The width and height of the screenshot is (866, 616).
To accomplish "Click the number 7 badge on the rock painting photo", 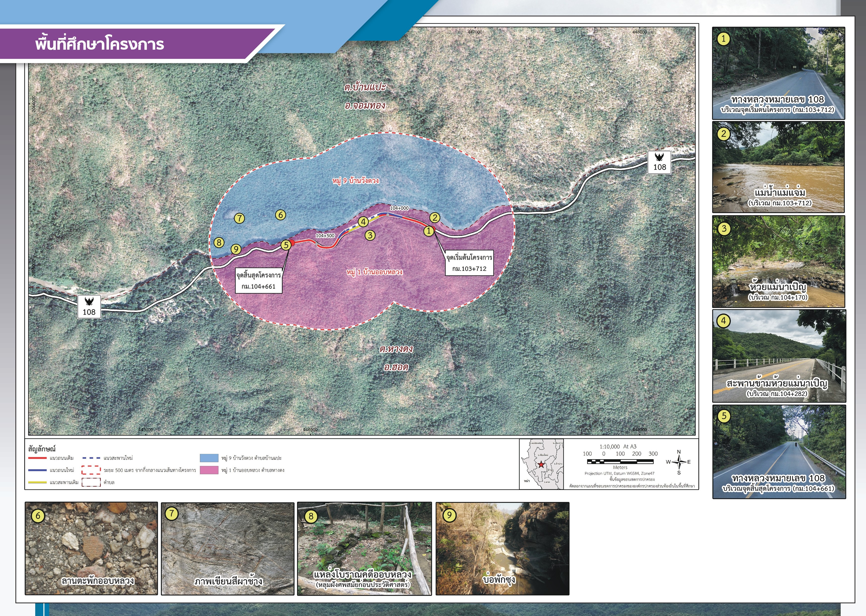I will pos(172,514).
